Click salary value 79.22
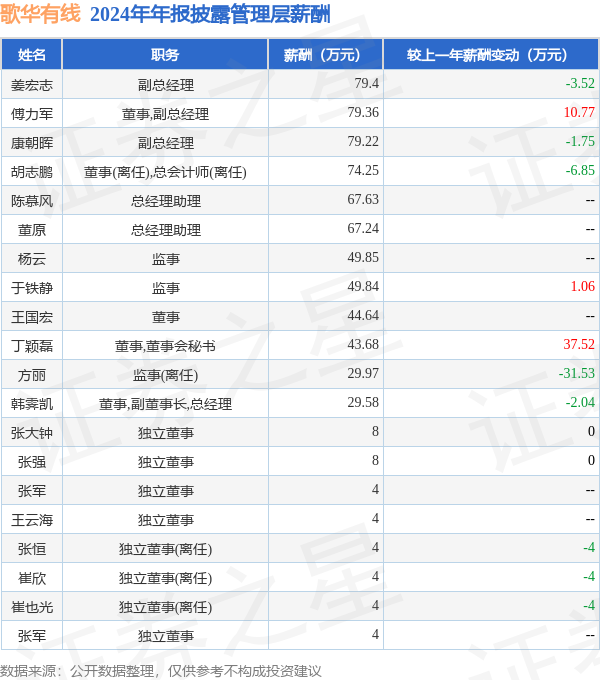The width and height of the screenshot is (600, 680). pos(363,141)
